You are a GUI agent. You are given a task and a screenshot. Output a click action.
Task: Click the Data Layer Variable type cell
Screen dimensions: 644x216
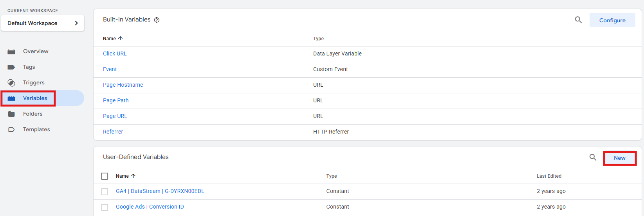(337, 54)
